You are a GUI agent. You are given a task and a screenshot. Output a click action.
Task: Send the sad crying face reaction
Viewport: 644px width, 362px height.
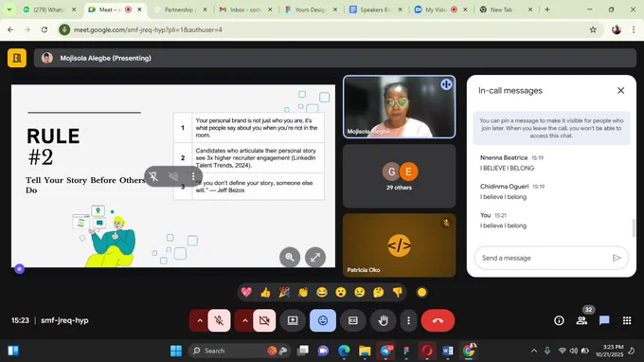point(359,292)
